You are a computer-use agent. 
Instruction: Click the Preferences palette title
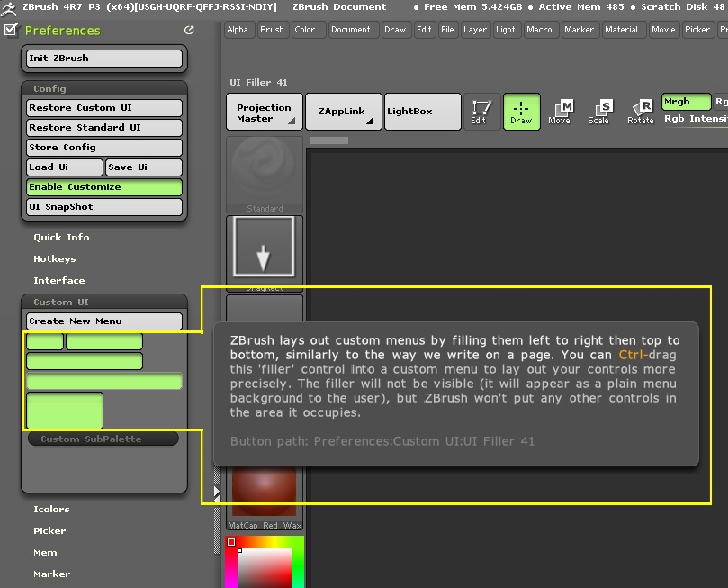point(63,31)
